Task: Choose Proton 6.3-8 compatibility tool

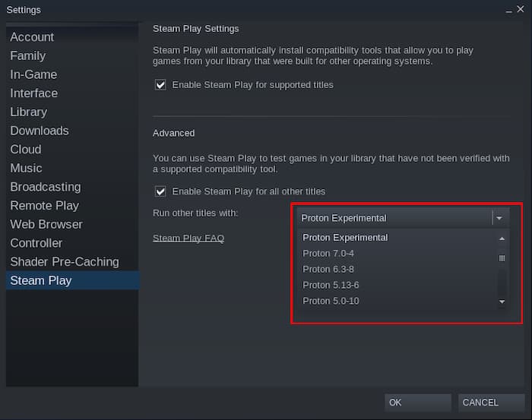Action: click(x=328, y=269)
